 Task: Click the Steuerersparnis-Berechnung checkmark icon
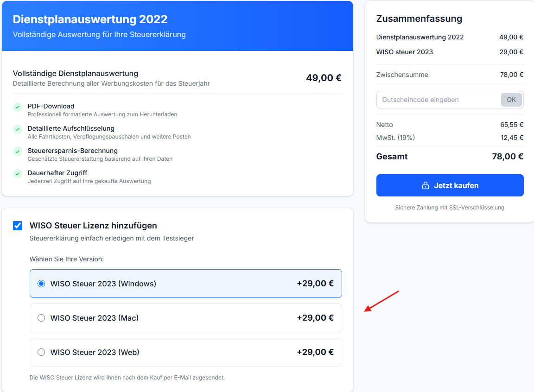pyautogui.click(x=18, y=152)
